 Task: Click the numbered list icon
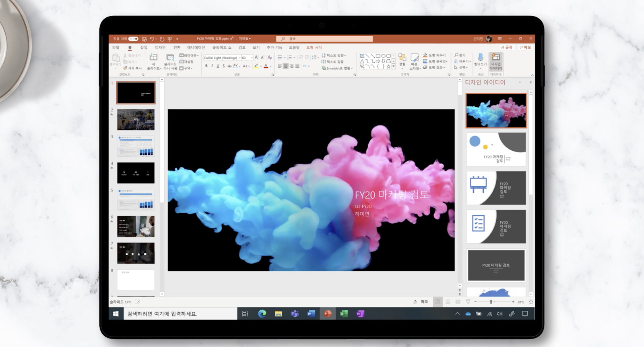pos(289,58)
